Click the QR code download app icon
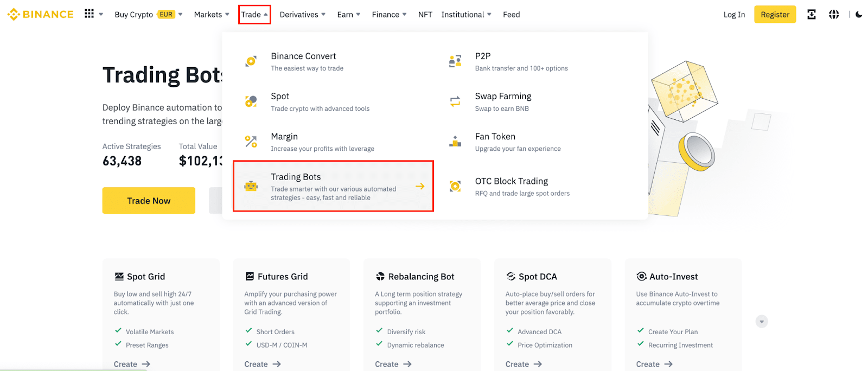 tap(812, 15)
